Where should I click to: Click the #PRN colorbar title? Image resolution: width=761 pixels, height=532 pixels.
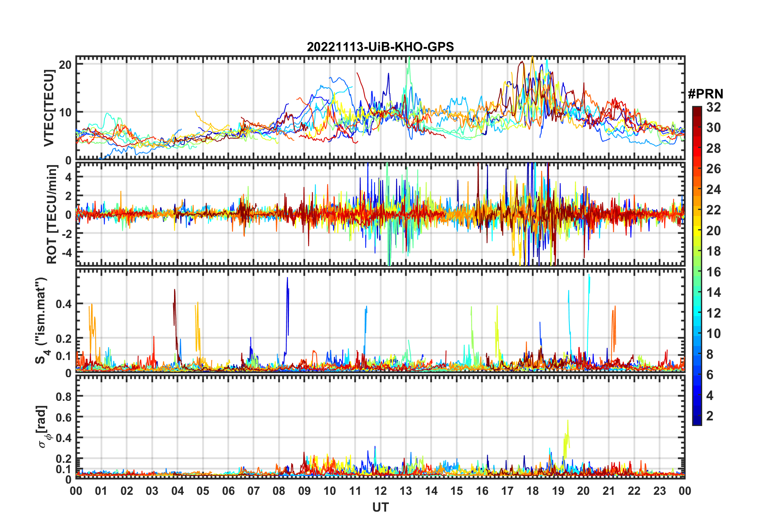[x=705, y=94]
